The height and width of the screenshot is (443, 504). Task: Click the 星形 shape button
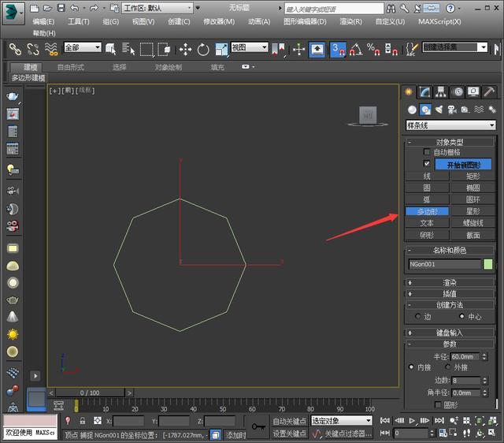[472, 211]
